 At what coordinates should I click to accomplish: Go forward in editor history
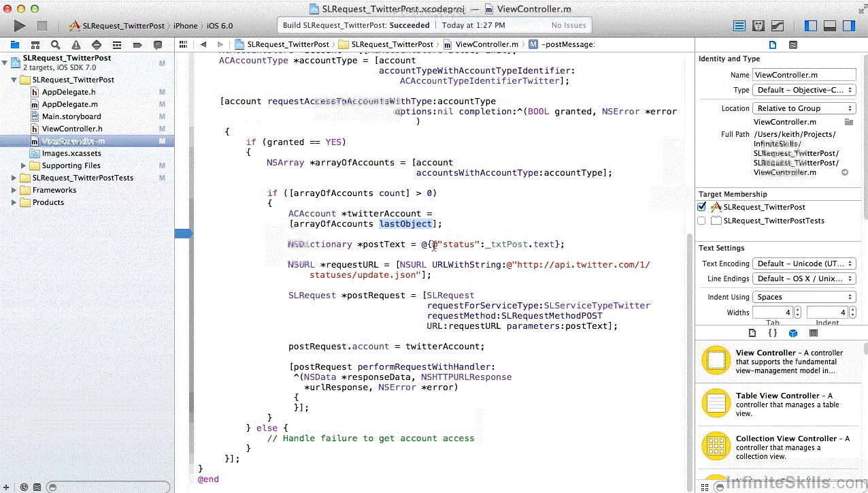point(222,44)
